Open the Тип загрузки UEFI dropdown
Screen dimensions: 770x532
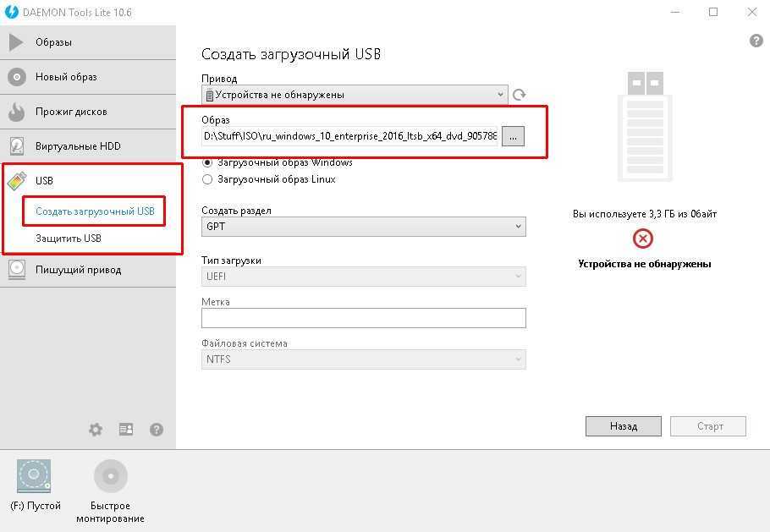[363, 277]
